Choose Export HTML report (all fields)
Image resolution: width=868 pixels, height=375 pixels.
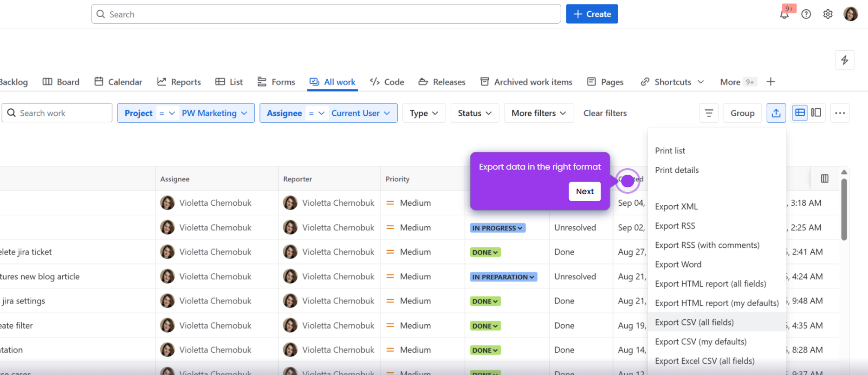[x=717, y=284]
